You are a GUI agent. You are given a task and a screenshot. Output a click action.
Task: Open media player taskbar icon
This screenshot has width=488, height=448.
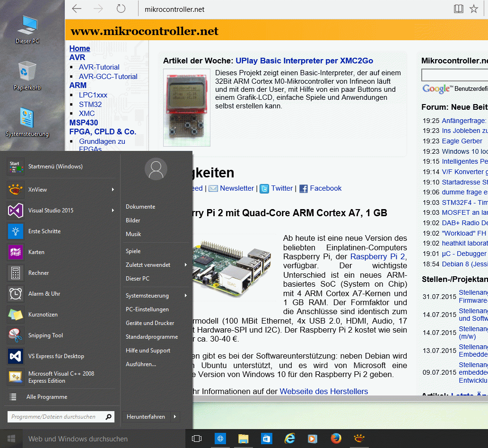pos(313,439)
